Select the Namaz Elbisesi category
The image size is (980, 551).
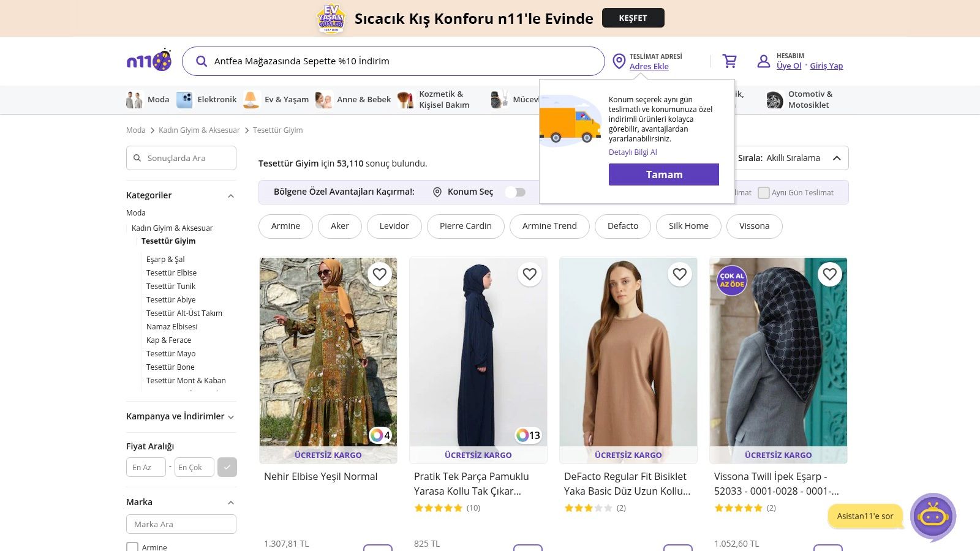coord(172,327)
